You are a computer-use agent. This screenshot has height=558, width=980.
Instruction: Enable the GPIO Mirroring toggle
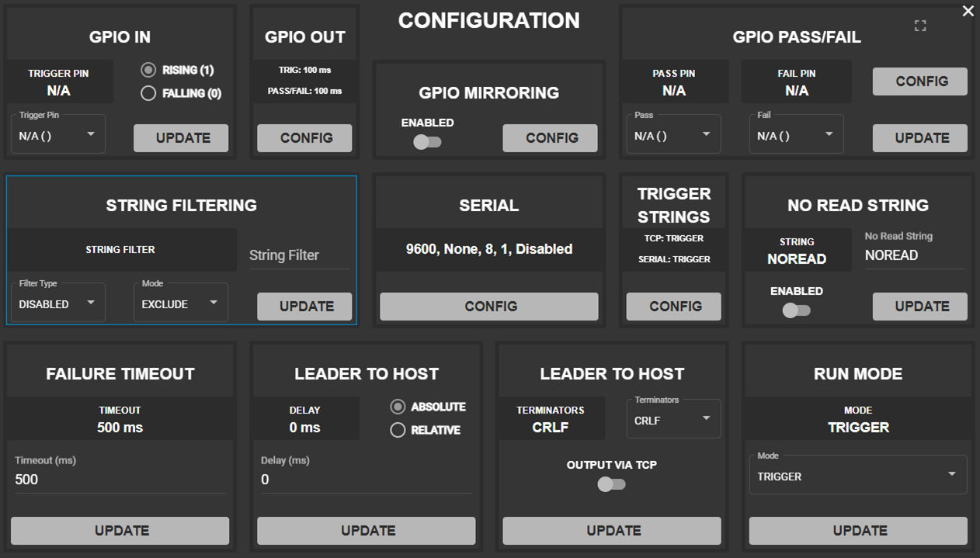click(426, 142)
